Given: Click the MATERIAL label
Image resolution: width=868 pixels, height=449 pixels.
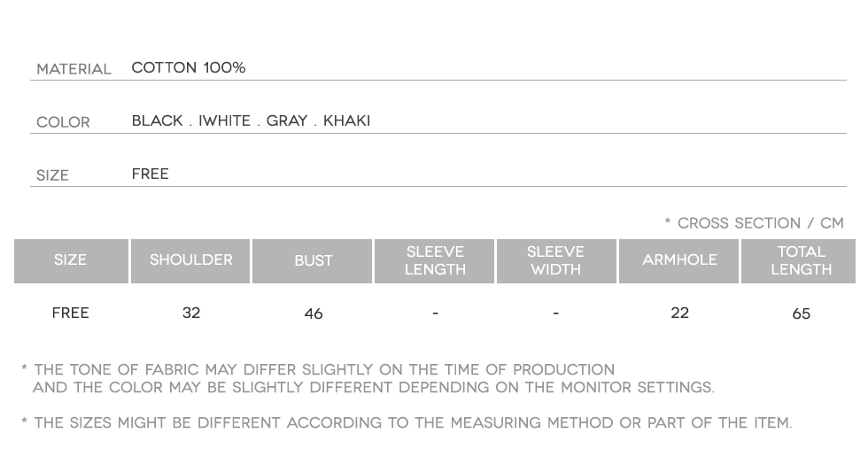Looking at the screenshot, I should pyautogui.click(x=74, y=69).
